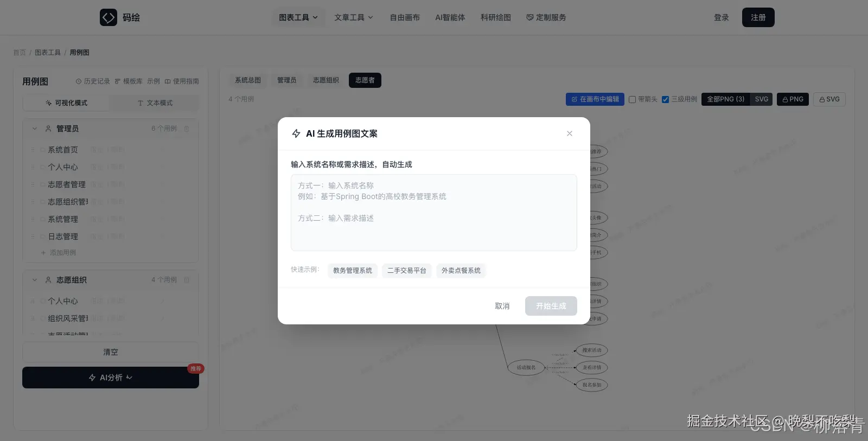This screenshot has width=868, height=441.
Task: Open the 图表工具 dropdown menu
Action: (298, 17)
